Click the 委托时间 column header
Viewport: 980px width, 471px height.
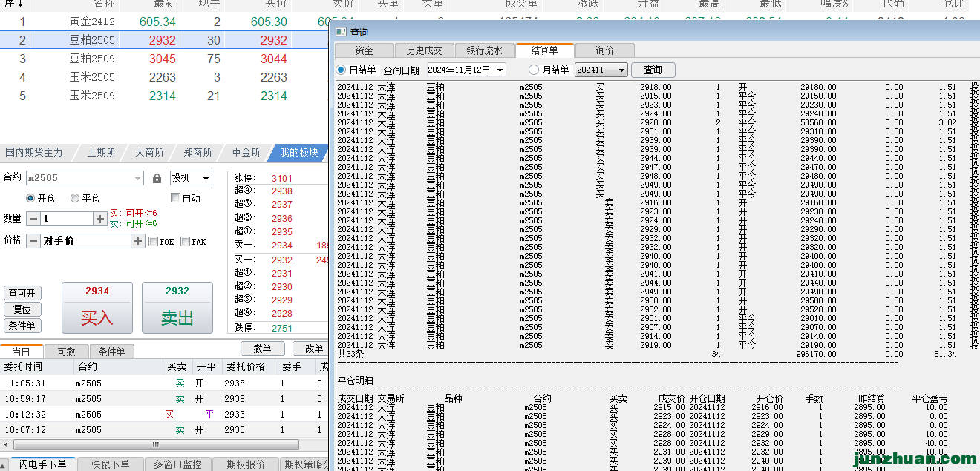(x=37, y=366)
